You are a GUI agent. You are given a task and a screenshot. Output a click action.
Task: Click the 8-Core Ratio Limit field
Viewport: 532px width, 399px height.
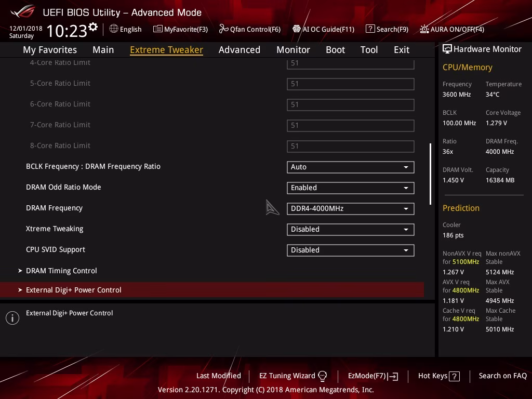pyautogui.click(x=351, y=146)
